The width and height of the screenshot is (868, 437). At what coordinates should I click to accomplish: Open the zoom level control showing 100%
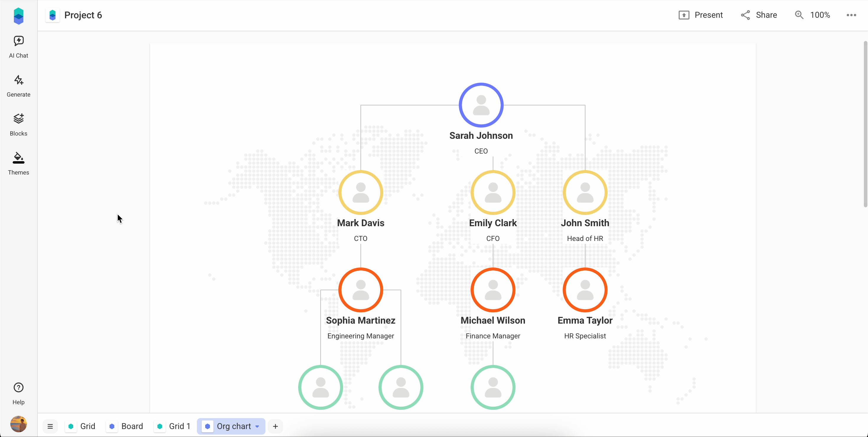click(813, 15)
